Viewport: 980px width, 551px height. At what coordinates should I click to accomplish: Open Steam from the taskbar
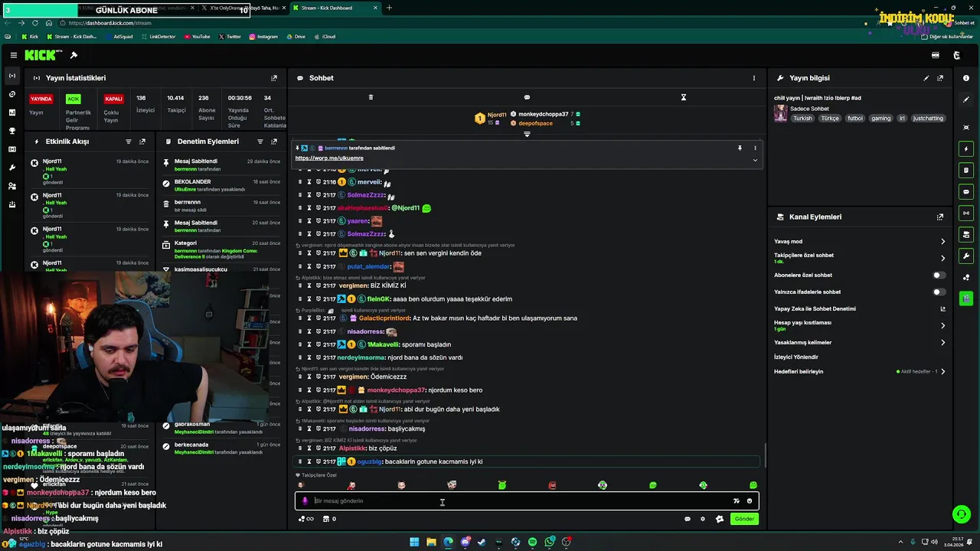482,542
